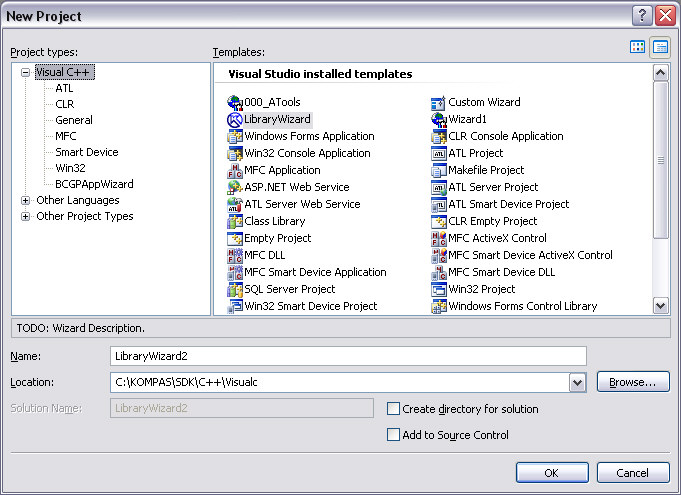Switch to small icons view
The image size is (681, 495).
(x=660, y=47)
